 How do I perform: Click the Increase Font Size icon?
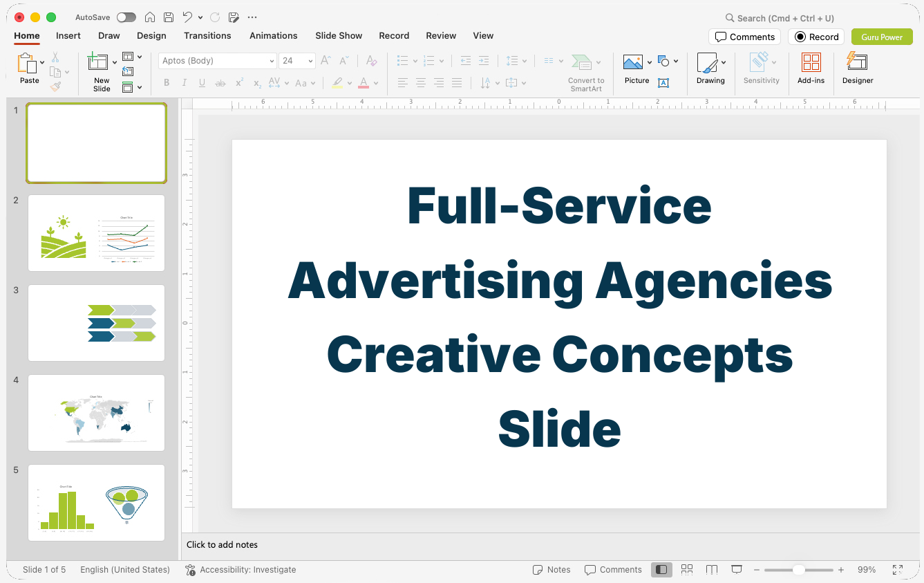[326, 61]
